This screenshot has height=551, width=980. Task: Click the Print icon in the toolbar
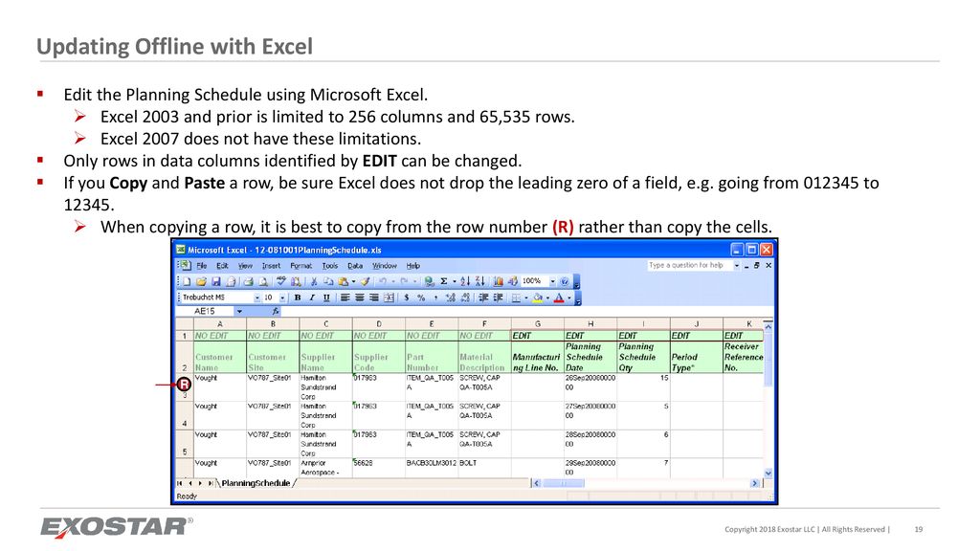pyautogui.click(x=248, y=282)
